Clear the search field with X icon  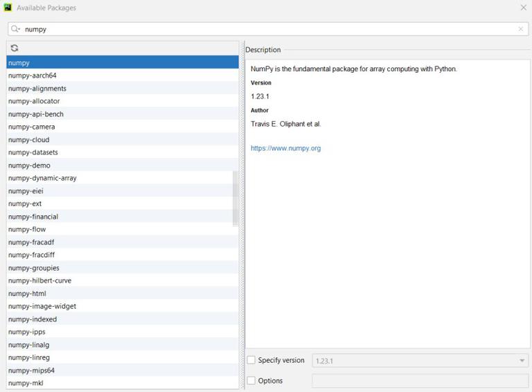coord(520,29)
